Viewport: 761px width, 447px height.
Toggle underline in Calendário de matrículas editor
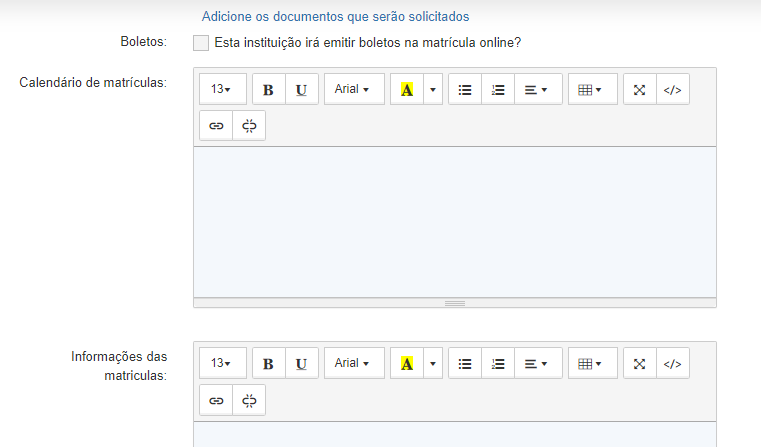pos(301,89)
